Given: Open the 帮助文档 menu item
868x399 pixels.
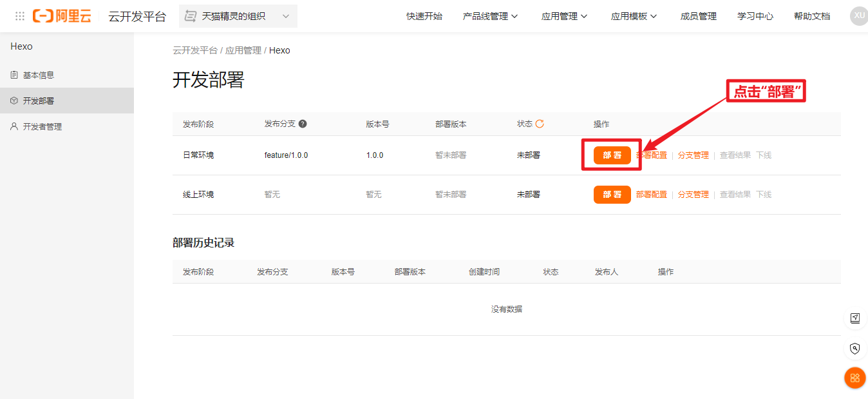Looking at the screenshot, I should (x=812, y=16).
